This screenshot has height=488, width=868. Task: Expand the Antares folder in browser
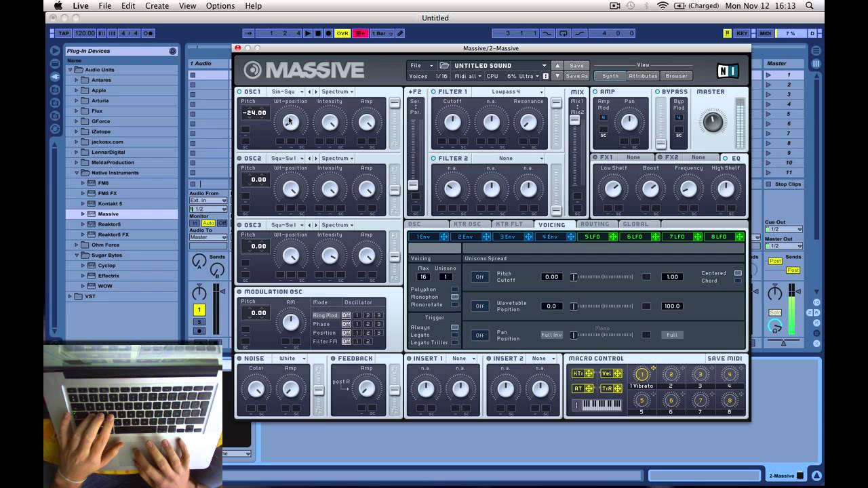(77, 80)
